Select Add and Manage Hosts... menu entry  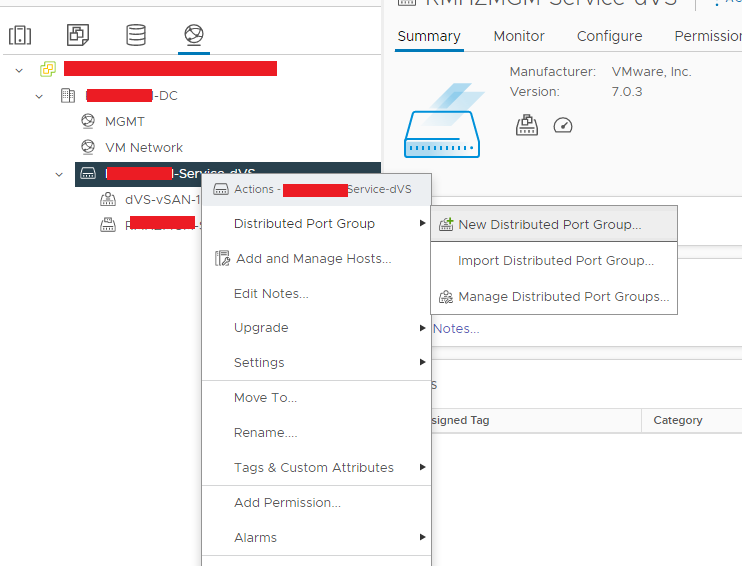pos(316,258)
